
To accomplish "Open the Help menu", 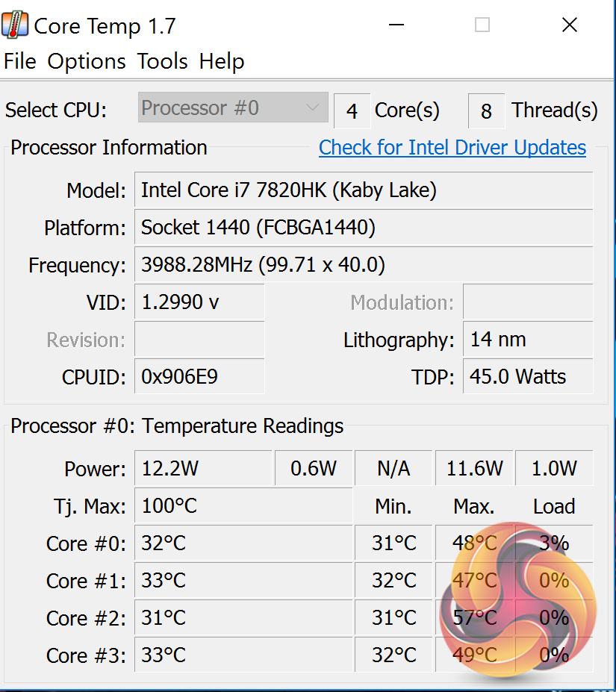I will [222, 61].
